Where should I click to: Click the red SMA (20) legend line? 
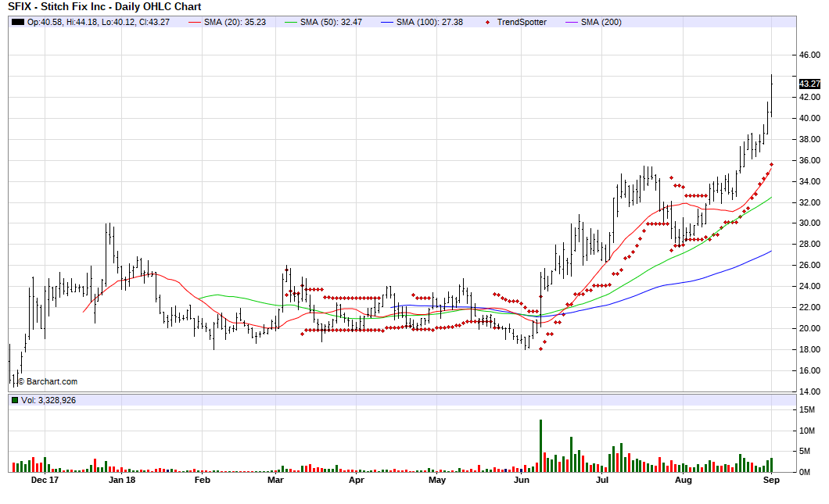coord(195,22)
